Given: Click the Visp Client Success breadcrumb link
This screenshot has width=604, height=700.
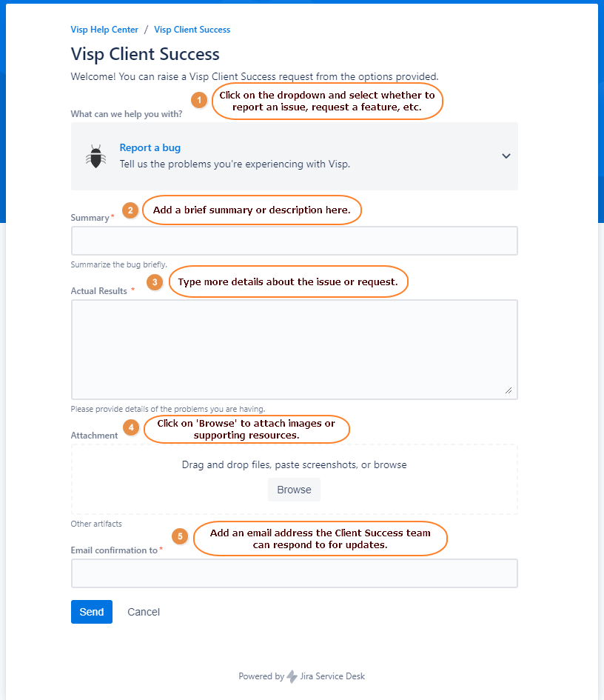Looking at the screenshot, I should pos(192,30).
